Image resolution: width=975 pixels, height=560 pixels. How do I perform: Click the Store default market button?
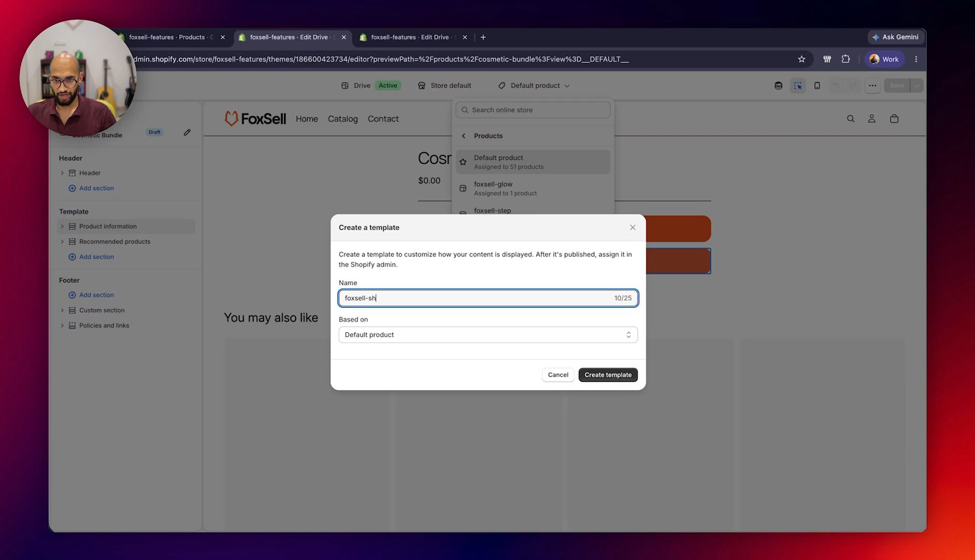(445, 86)
